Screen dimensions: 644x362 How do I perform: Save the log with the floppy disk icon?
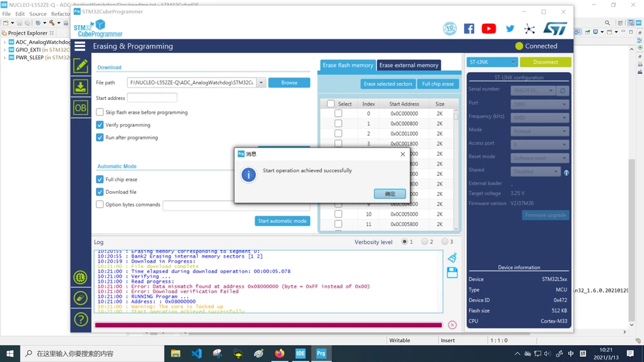(452, 272)
